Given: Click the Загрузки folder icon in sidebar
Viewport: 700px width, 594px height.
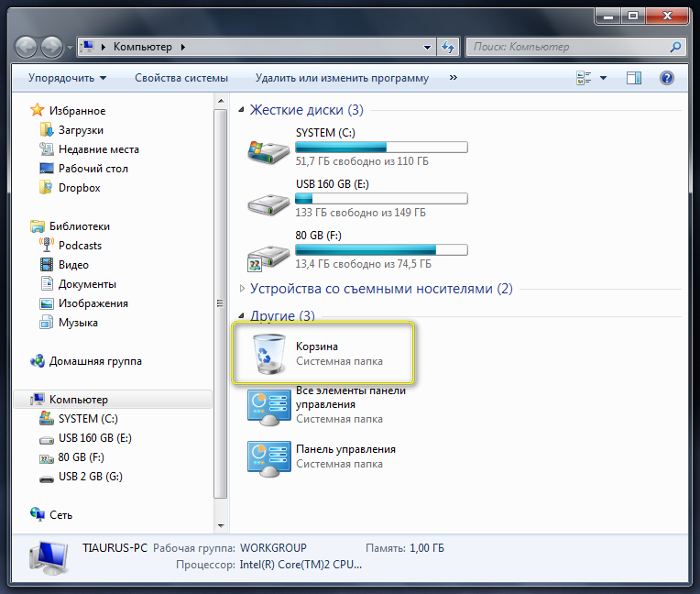Looking at the screenshot, I should pyautogui.click(x=47, y=129).
